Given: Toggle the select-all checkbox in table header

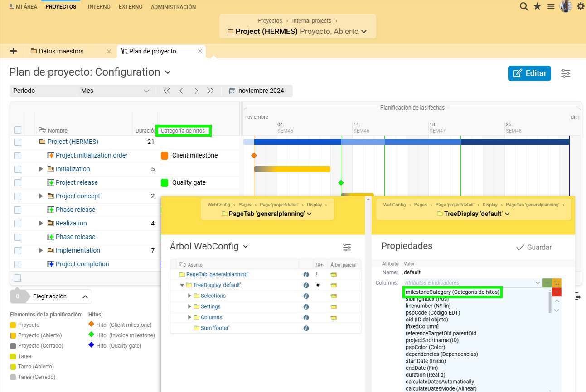Looking at the screenshot, I should click(x=18, y=130).
